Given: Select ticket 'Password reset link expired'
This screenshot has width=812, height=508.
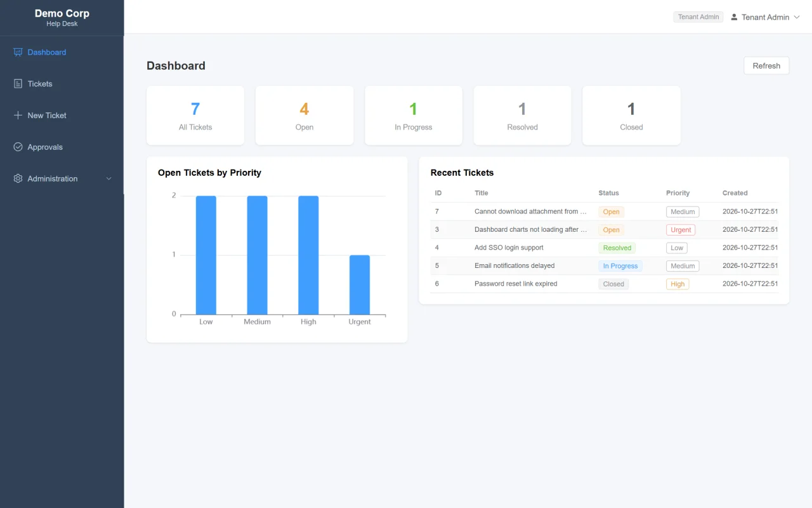Looking at the screenshot, I should [x=516, y=284].
